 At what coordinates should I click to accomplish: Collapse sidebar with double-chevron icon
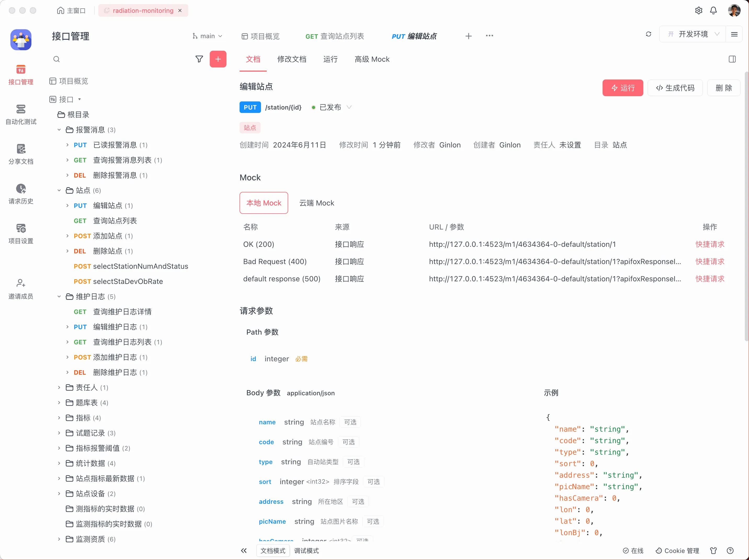pyautogui.click(x=244, y=551)
